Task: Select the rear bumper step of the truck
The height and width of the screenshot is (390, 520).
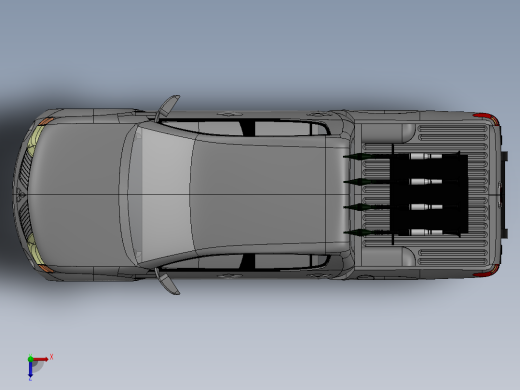Action: pos(504,194)
